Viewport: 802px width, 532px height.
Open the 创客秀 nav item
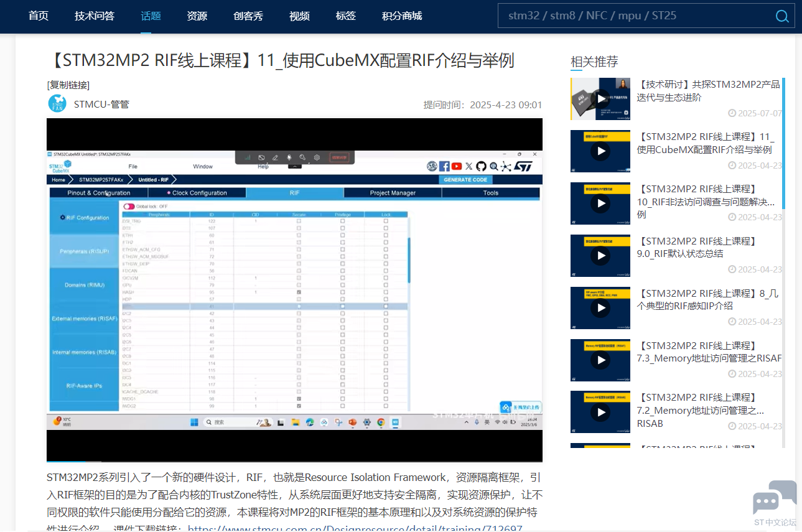(248, 16)
